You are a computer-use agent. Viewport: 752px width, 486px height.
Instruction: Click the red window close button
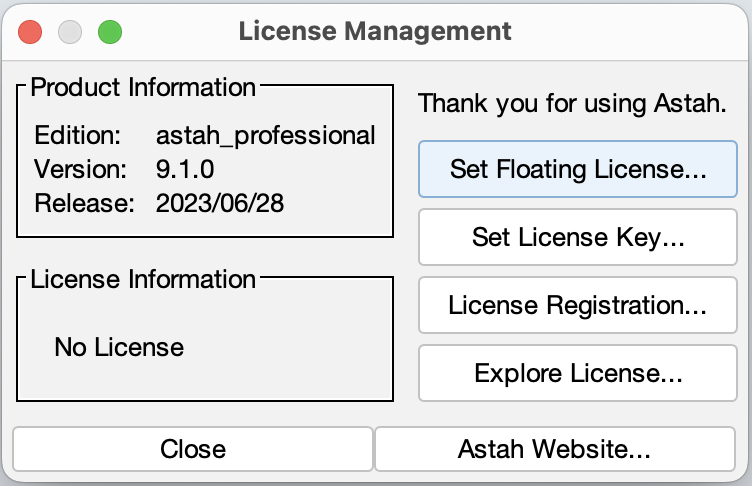pyautogui.click(x=30, y=32)
